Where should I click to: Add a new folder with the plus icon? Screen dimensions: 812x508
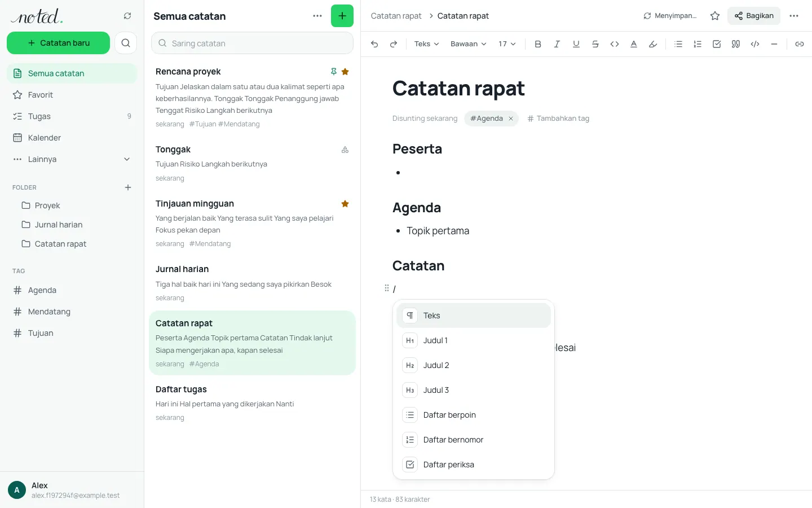click(x=128, y=187)
